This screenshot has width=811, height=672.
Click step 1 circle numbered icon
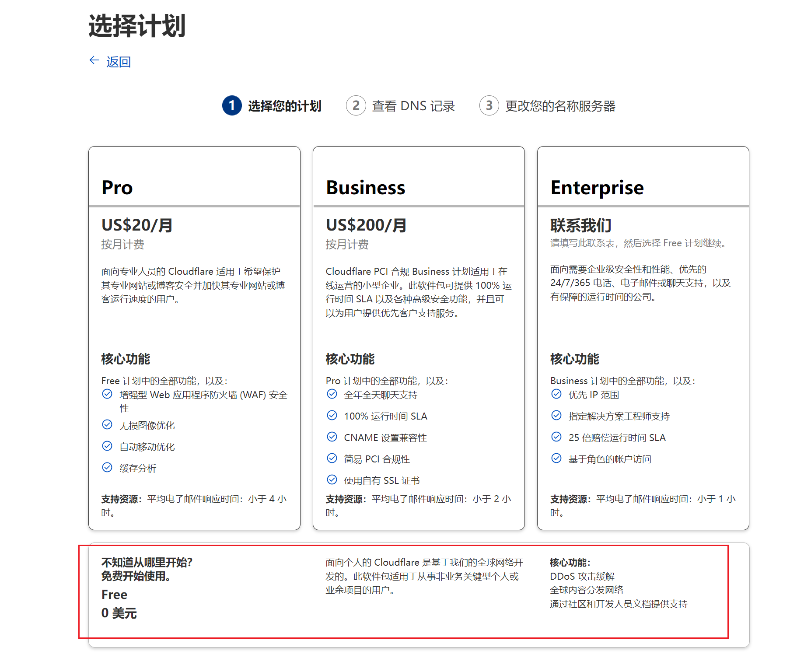point(231,105)
